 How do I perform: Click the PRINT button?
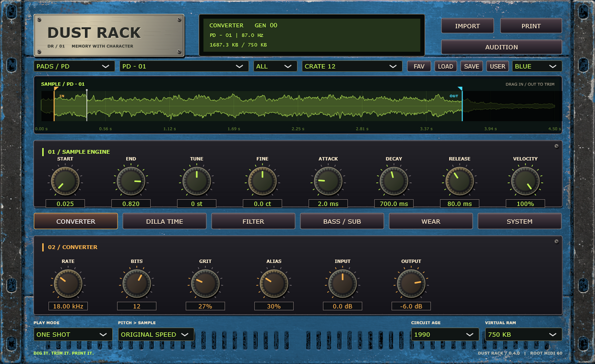pos(531,26)
